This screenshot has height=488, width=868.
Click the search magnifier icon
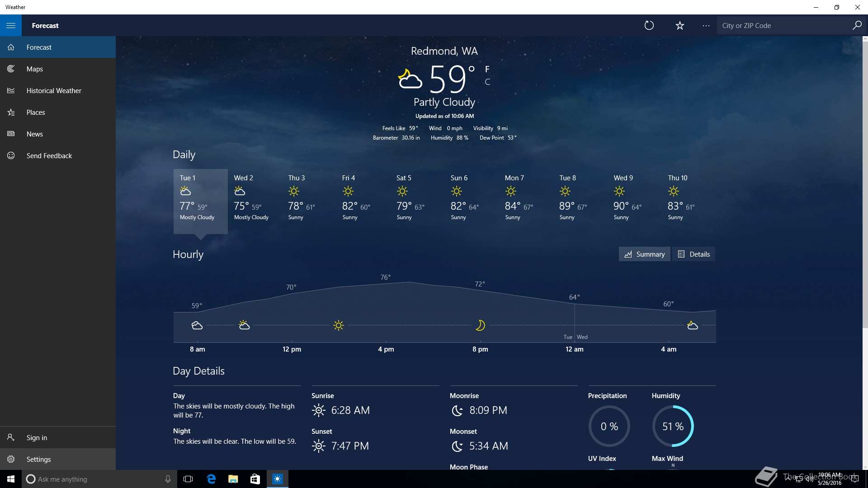(x=857, y=25)
